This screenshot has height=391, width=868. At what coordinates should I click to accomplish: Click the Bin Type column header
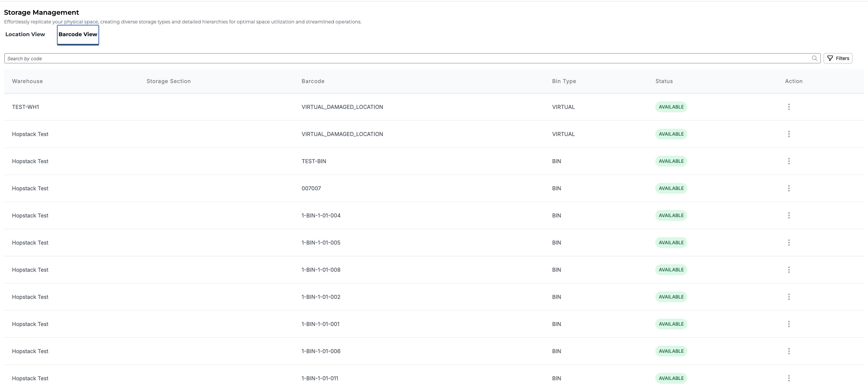[564, 81]
